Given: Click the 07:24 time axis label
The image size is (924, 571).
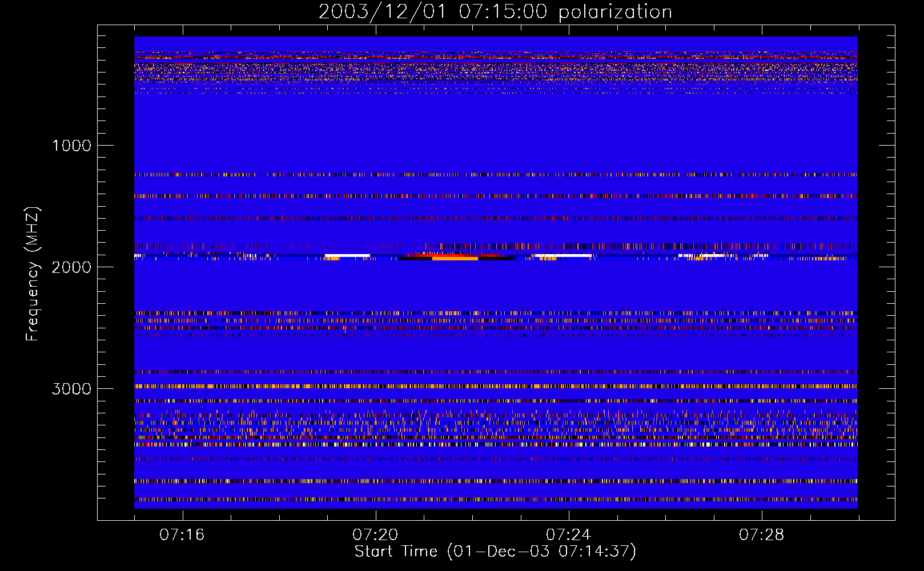Looking at the screenshot, I should [x=568, y=535].
